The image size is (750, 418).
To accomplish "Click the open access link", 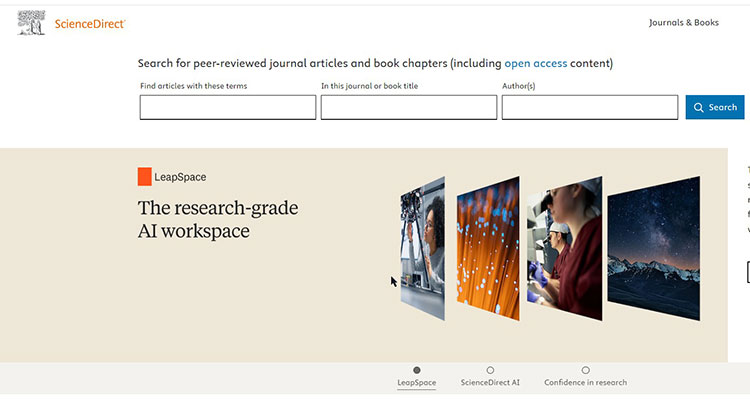I will click(x=535, y=63).
